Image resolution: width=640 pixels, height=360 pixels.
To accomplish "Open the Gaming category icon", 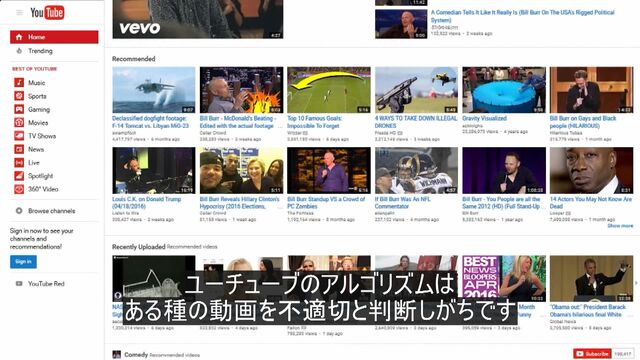I will click(19, 109).
